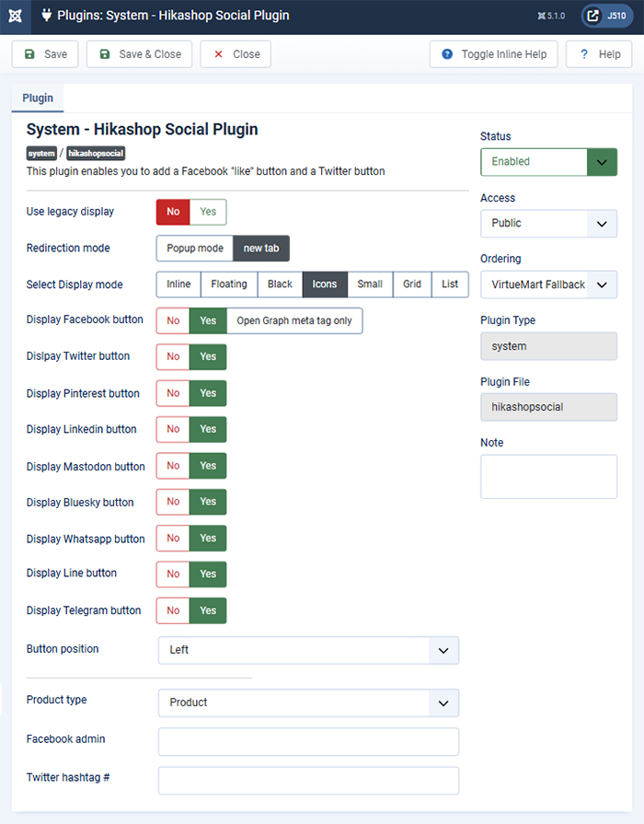This screenshot has height=824, width=644.
Task: Open the Product type dropdown
Action: click(308, 703)
